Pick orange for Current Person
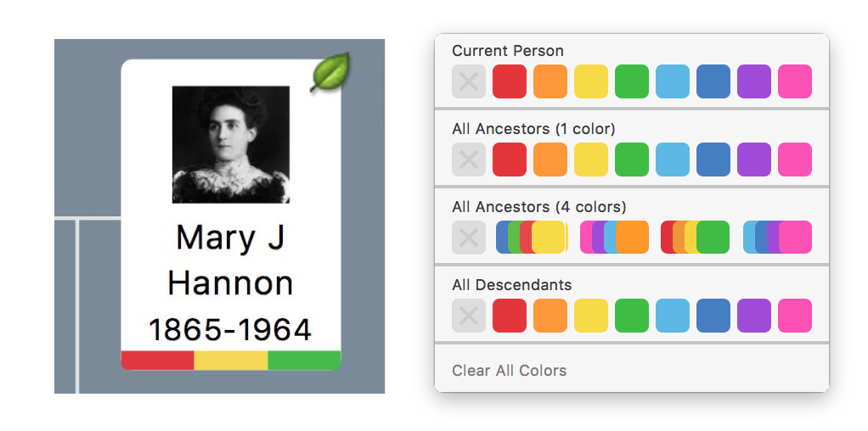868x431 pixels. (550, 81)
